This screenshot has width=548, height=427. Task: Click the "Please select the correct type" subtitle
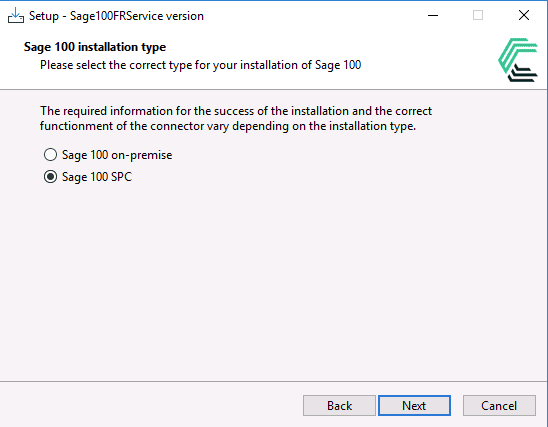tap(200, 65)
